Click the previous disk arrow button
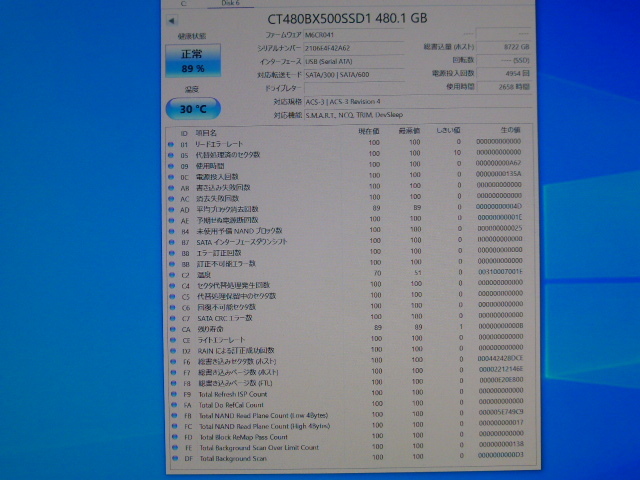The image size is (640, 480). 172,20
